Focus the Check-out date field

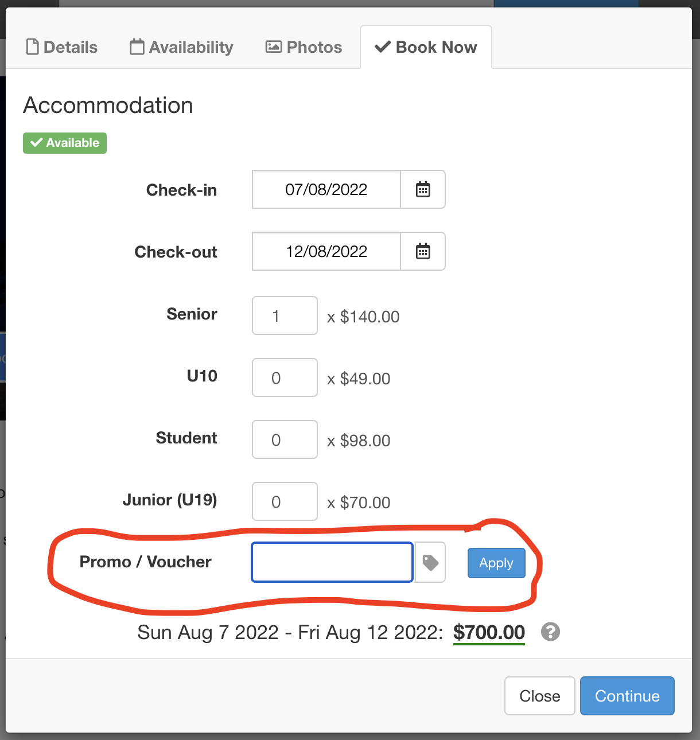(x=326, y=251)
